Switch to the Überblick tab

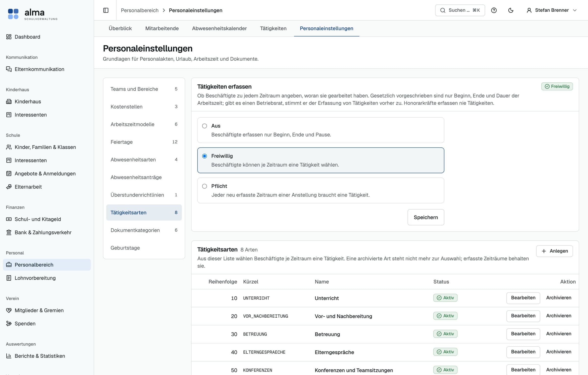pyautogui.click(x=120, y=28)
